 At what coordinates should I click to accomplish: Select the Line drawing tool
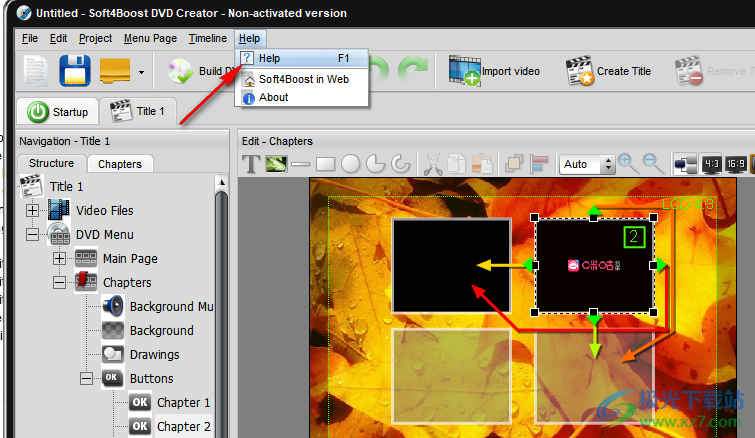pyautogui.click(x=300, y=164)
